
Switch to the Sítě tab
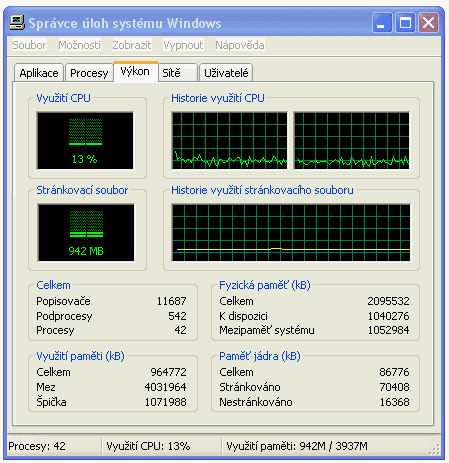(x=177, y=73)
